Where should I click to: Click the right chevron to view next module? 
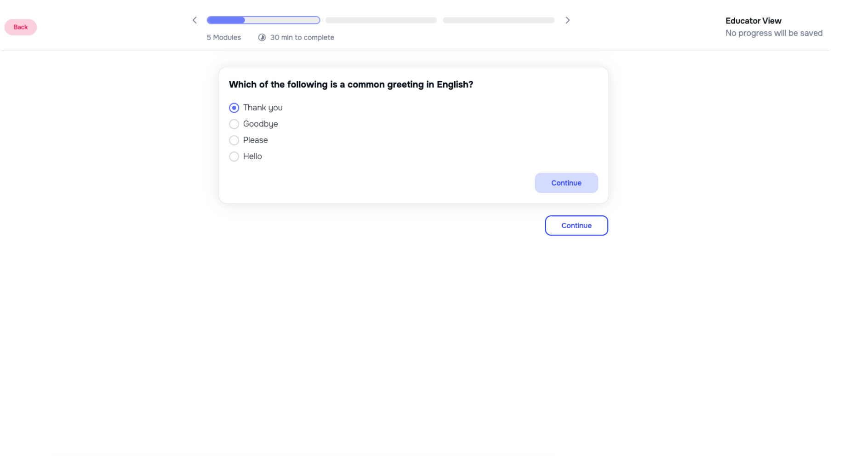(568, 20)
